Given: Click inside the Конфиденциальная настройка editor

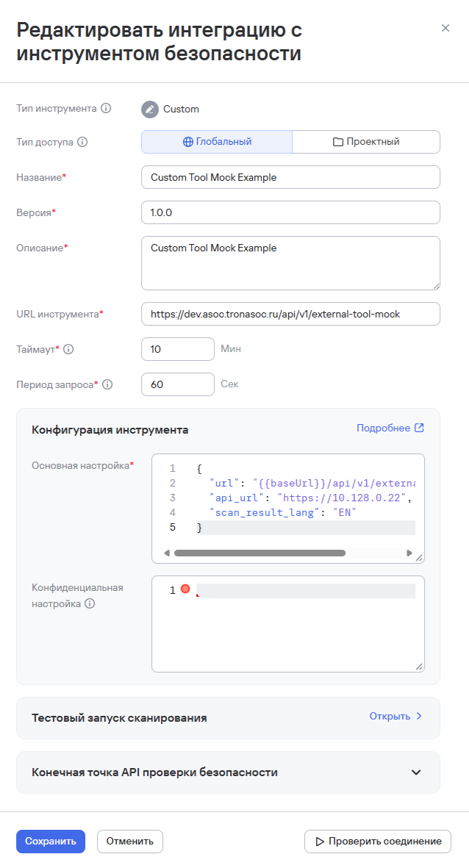Looking at the screenshot, I should pyautogui.click(x=288, y=624).
